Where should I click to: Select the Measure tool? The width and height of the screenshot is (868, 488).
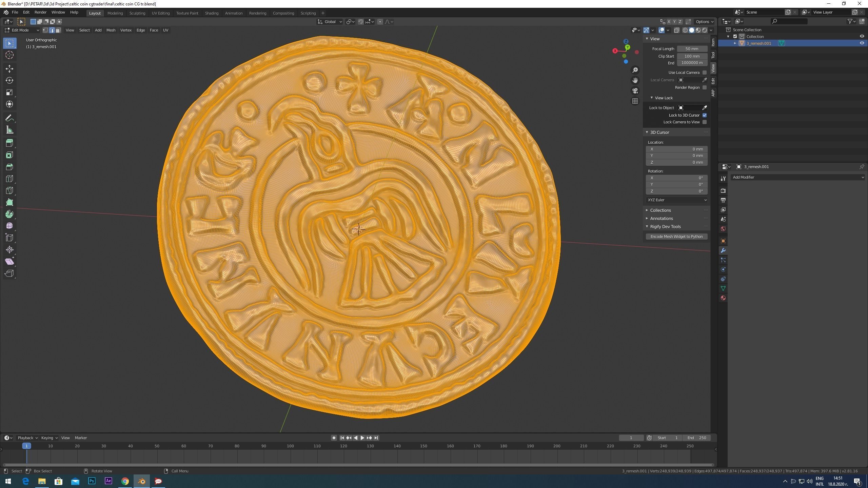[9, 130]
